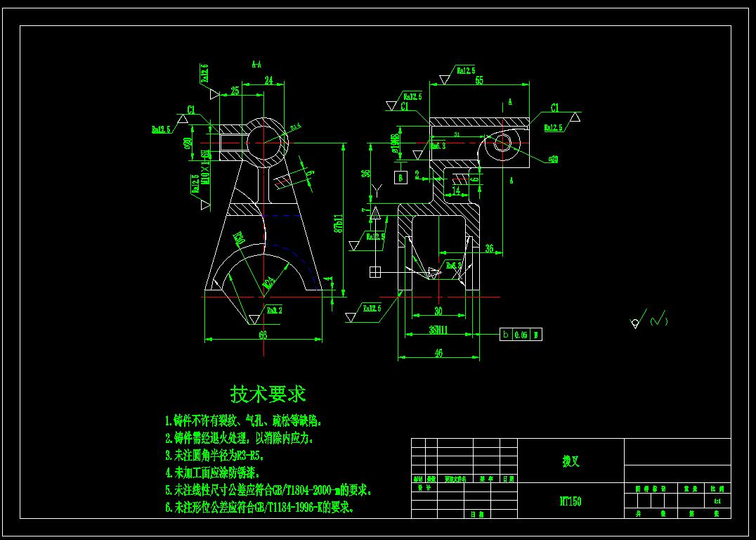
Task: Select the vertical 87h11 dimension
Action: coord(338,224)
